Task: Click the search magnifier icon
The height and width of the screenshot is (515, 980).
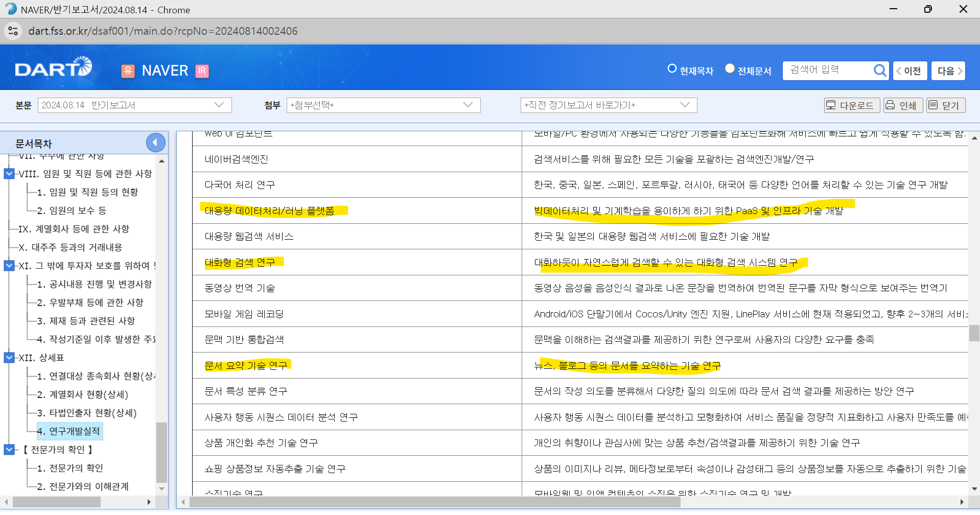Action: tap(879, 71)
